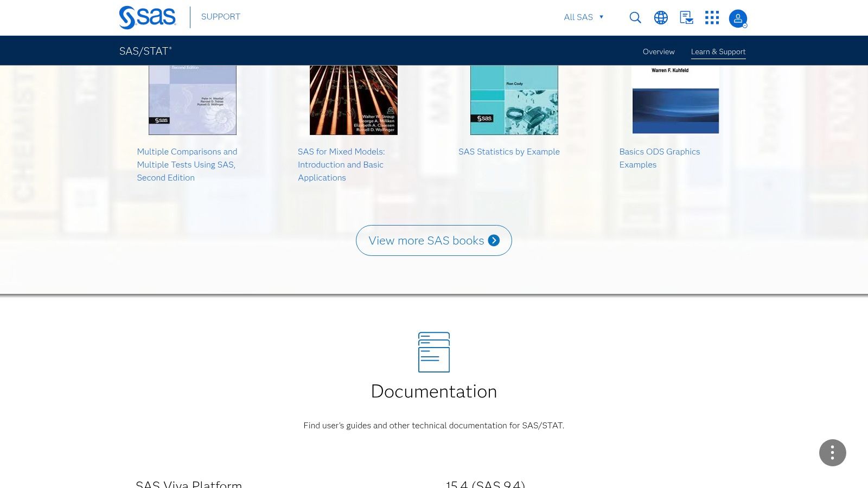Image resolution: width=868 pixels, height=488 pixels.
Task: Click 'Find user's guides' description text
Action: tap(434, 426)
